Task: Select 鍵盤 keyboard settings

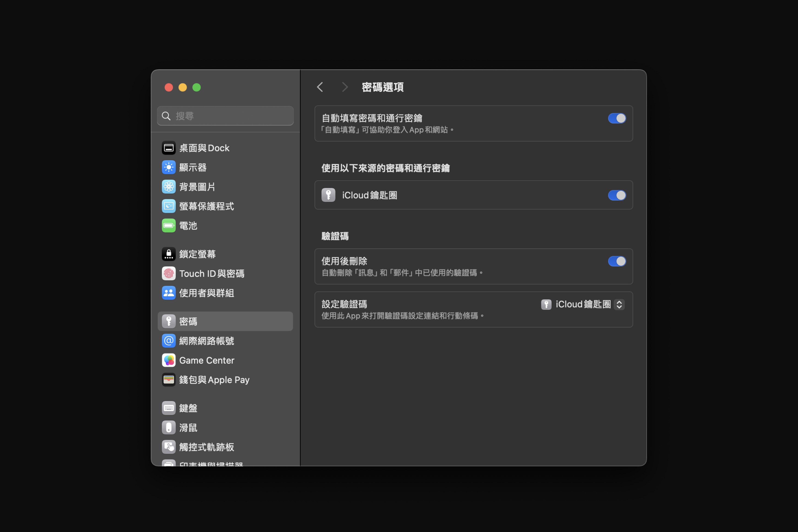Action: [x=188, y=408]
